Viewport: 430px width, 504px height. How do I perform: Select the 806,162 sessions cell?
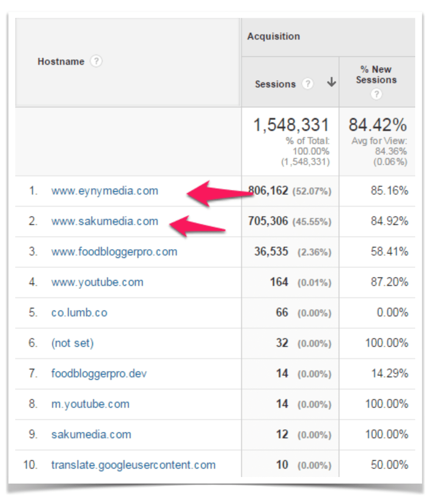coord(268,191)
